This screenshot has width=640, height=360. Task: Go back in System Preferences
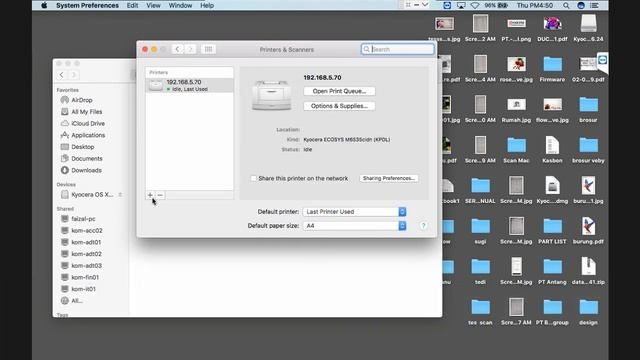[177, 49]
